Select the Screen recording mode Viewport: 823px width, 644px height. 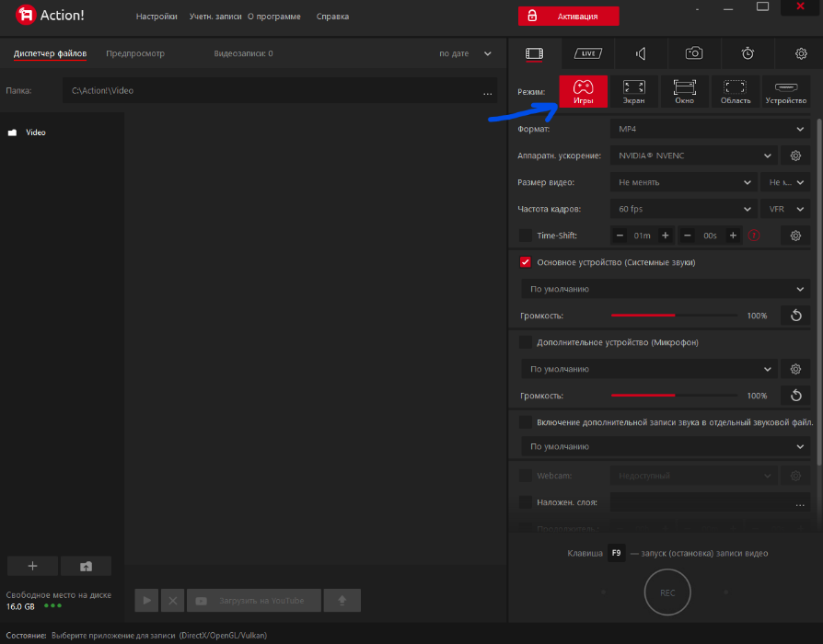(633, 91)
